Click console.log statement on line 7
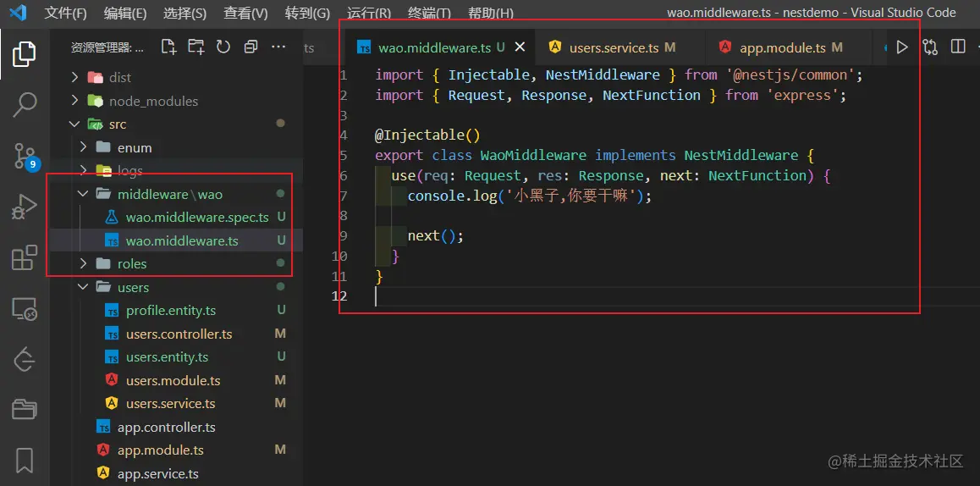 pyautogui.click(x=529, y=196)
